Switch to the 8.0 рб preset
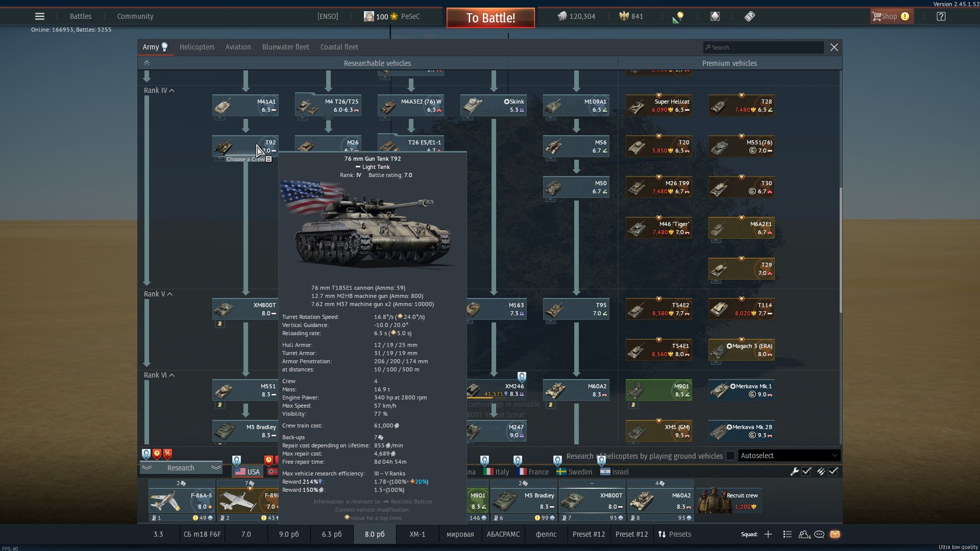The width and height of the screenshot is (980, 551). tap(375, 534)
